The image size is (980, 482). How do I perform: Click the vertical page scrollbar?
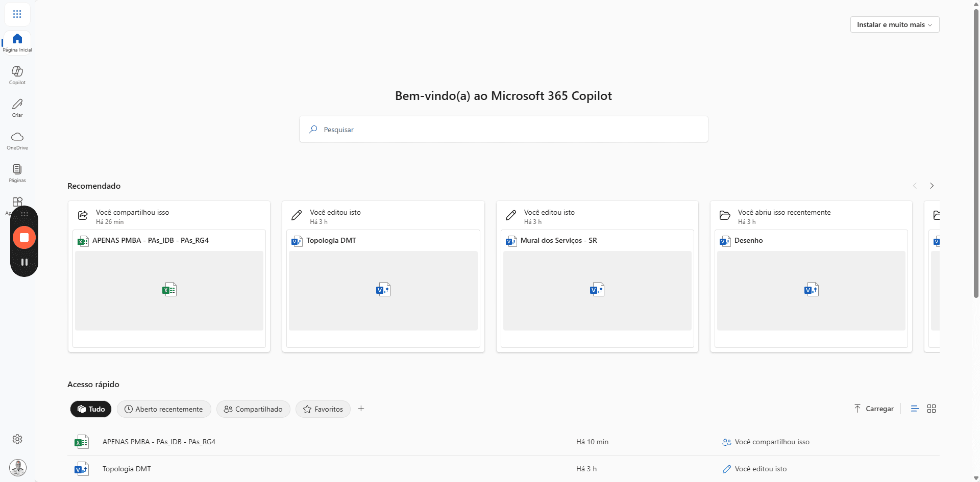pyautogui.click(x=976, y=153)
